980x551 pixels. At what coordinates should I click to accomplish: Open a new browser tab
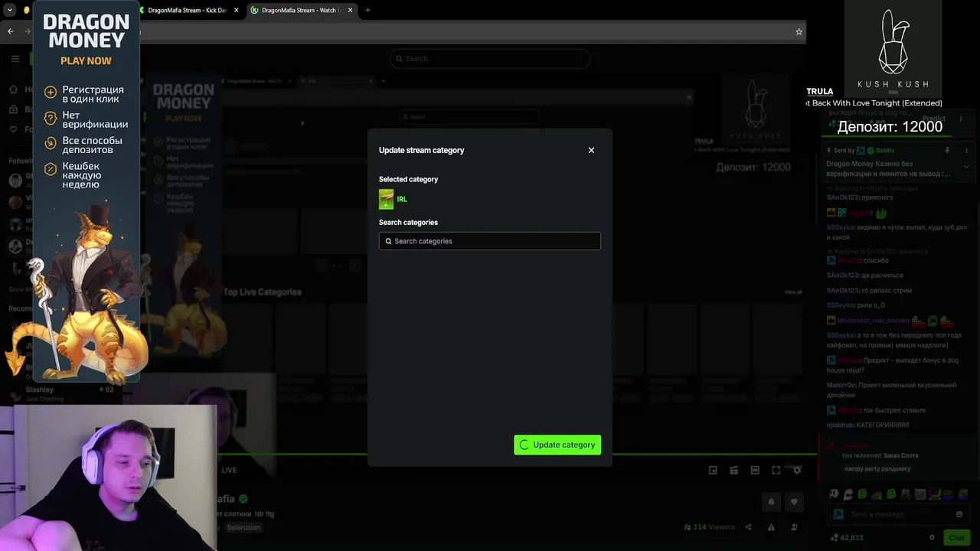[x=367, y=10]
